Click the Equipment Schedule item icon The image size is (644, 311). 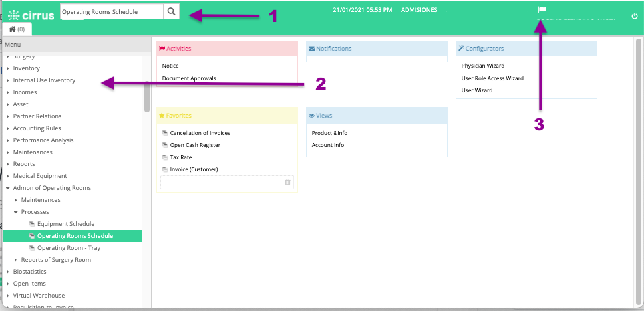click(32, 224)
